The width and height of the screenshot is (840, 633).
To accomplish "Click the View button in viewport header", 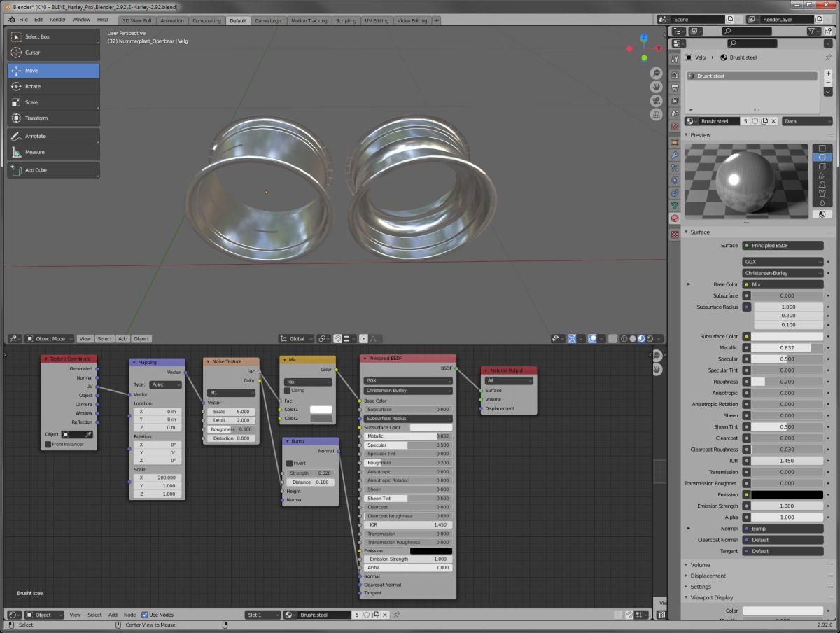I will [85, 338].
